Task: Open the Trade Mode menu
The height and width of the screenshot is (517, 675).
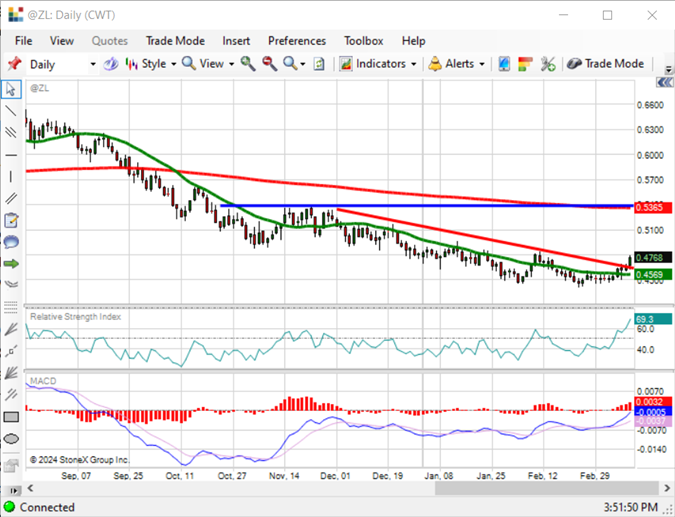Action: coord(175,41)
